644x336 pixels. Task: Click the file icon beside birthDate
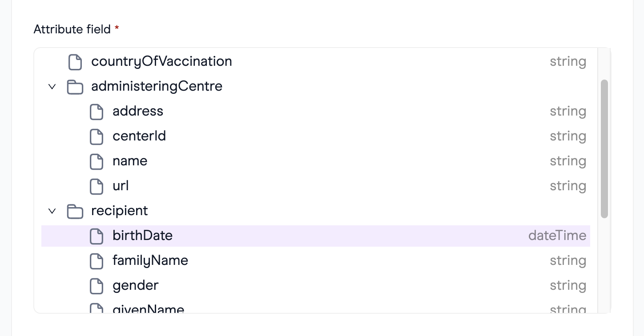coord(97,236)
